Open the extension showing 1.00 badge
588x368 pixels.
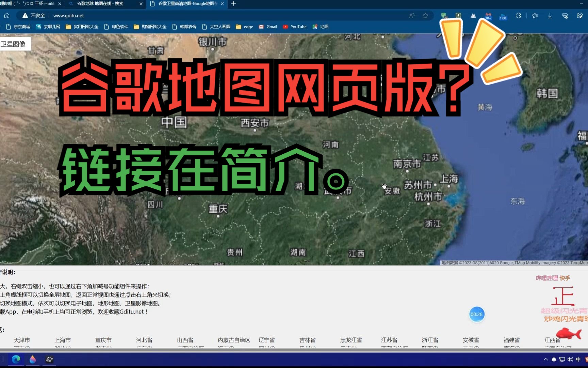tap(503, 16)
